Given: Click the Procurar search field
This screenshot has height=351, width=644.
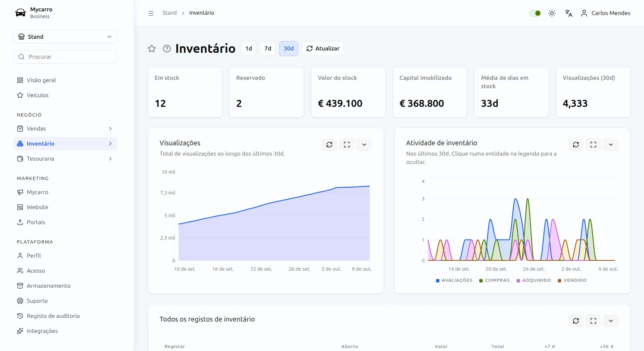Looking at the screenshot, I should (65, 57).
